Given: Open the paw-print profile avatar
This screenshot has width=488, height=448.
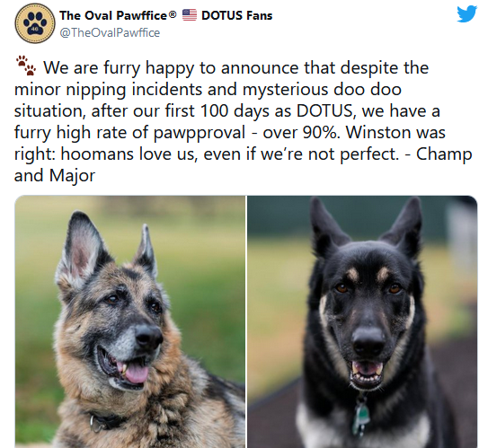Looking at the screenshot, I should 35,23.
